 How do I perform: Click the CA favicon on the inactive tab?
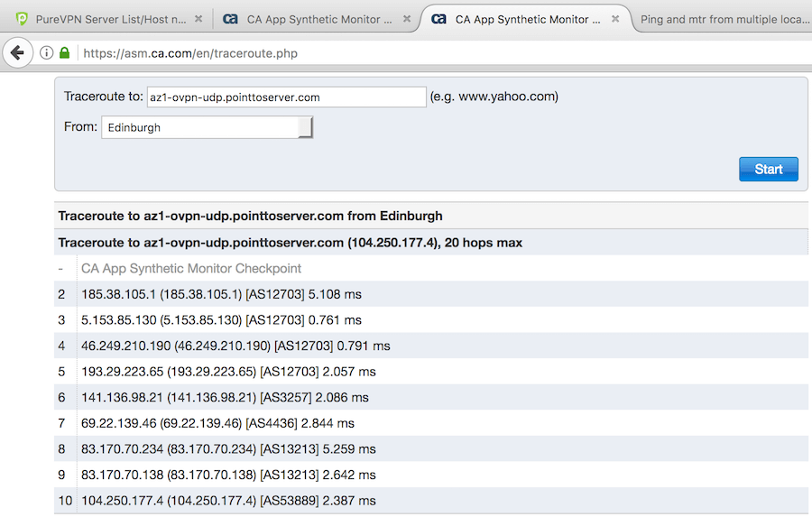click(x=230, y=19)
